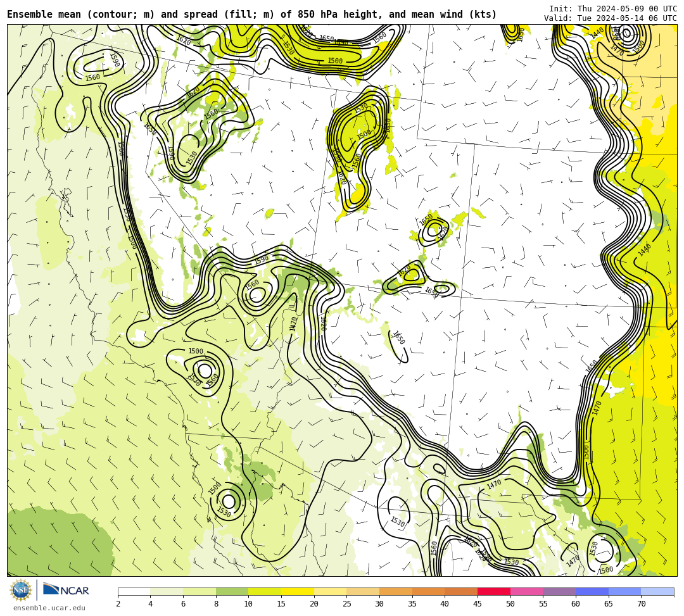Click the colorbar label 40
Image resolution: width=684 pixels, height=616 pixels.
[x=445, y=604]
